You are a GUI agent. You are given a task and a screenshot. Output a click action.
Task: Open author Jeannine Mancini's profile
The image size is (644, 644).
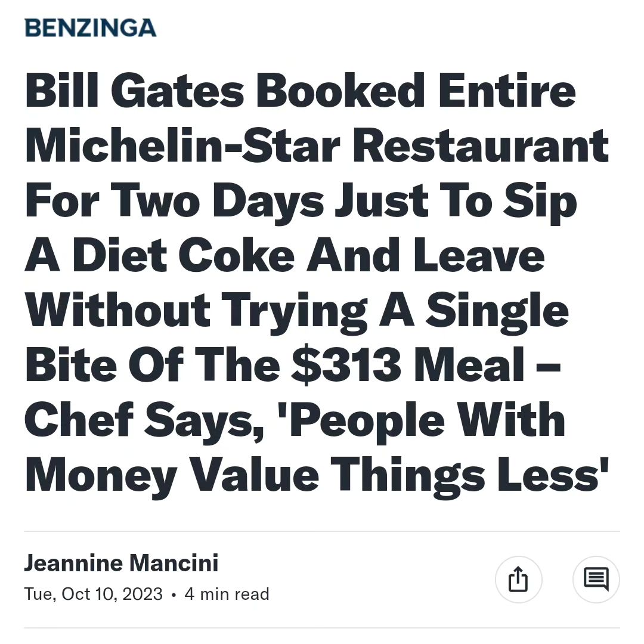pos(121,563)
